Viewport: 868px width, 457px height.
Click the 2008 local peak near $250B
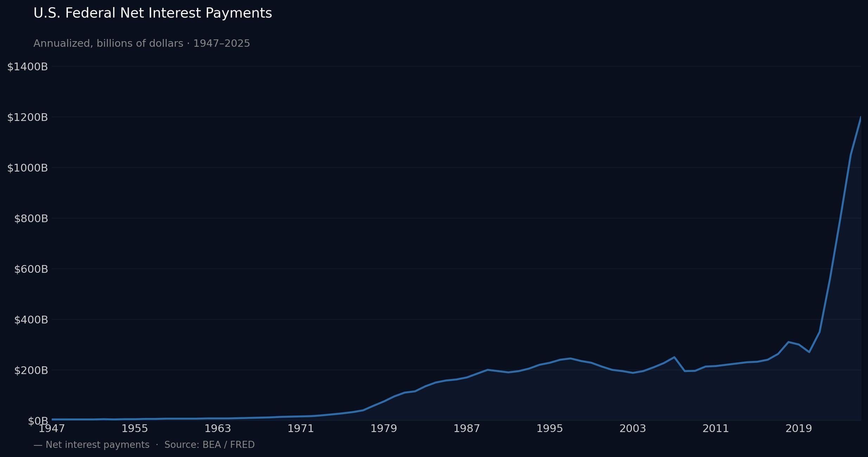674,357
